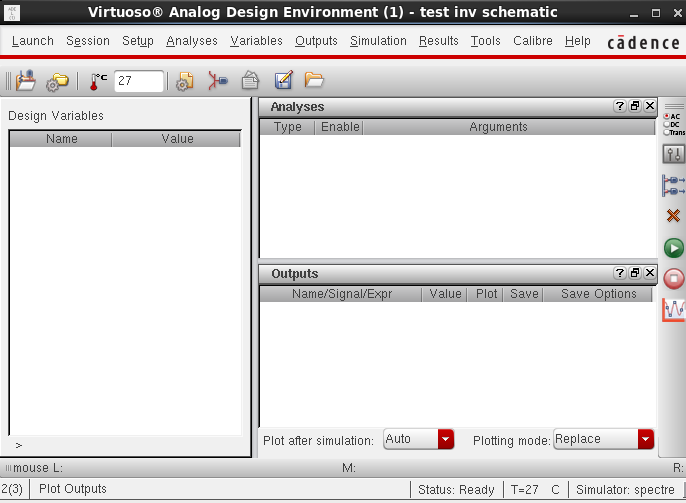The width and height of the screenshot is (686, 503).
Task: Run simulation with the green play button
Action: (x=674, y=248)
